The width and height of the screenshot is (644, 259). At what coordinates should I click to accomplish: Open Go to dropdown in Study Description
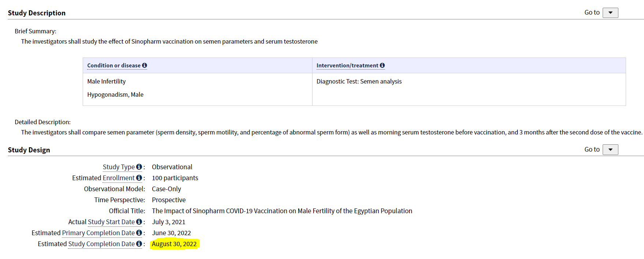pyautogui.click(x=610, y=12)
